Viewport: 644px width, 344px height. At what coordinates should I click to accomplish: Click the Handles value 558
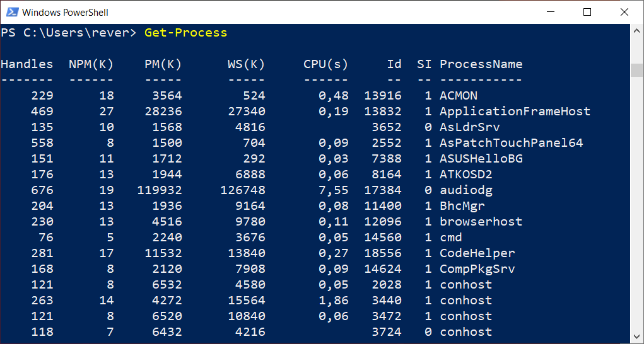coord(42,143)
